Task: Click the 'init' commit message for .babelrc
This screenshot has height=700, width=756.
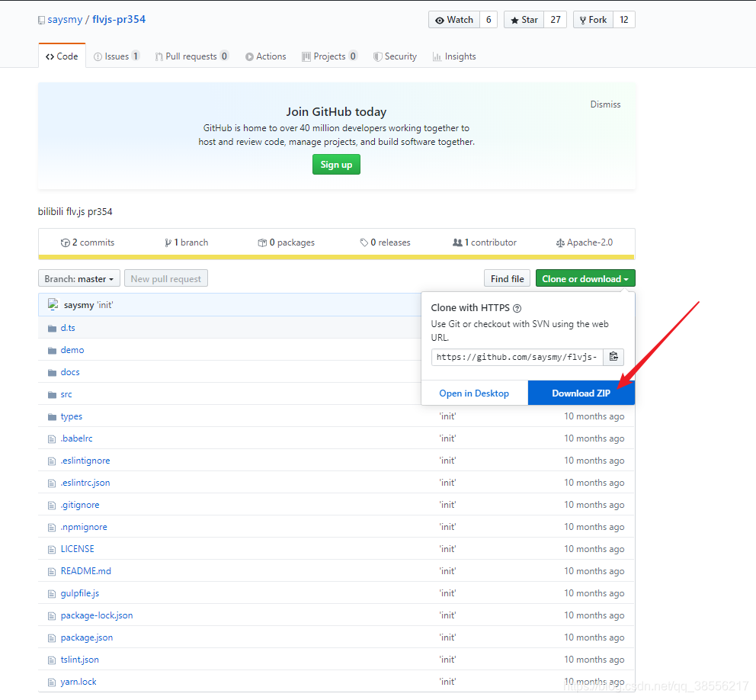Action: pyautogui.click(x=447, y=438)
